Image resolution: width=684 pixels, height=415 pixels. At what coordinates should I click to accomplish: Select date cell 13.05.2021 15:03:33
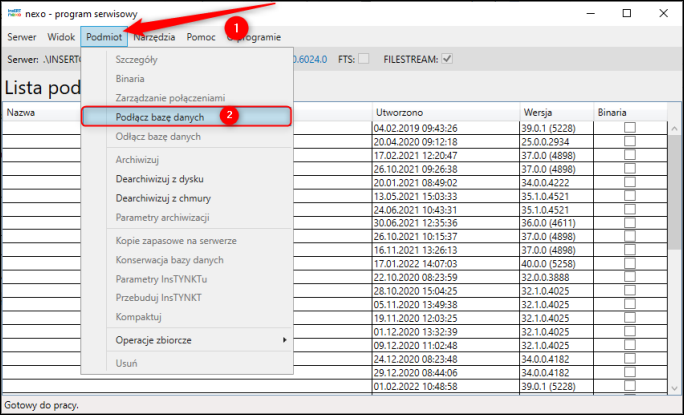446,196
